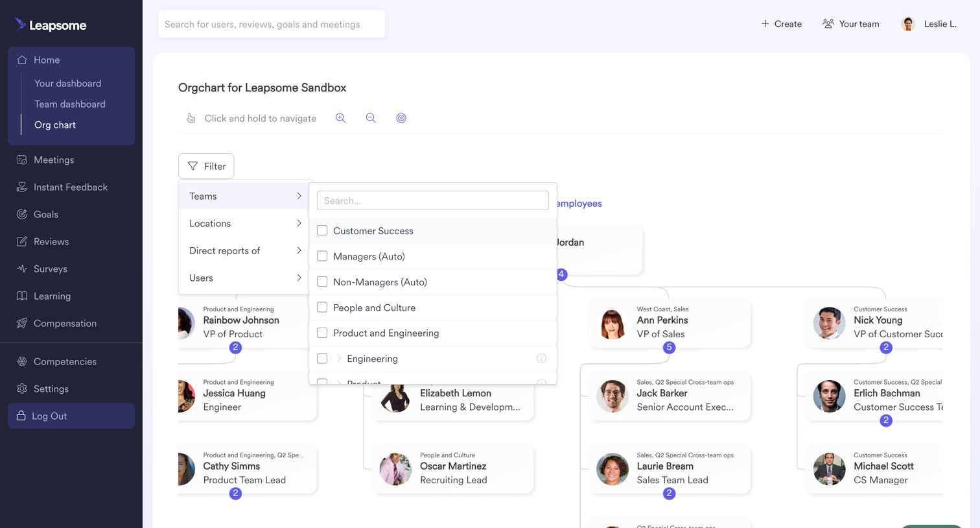Click the Settings gear icon
This screenshot has width=980, height=528.
click(22, 389)
